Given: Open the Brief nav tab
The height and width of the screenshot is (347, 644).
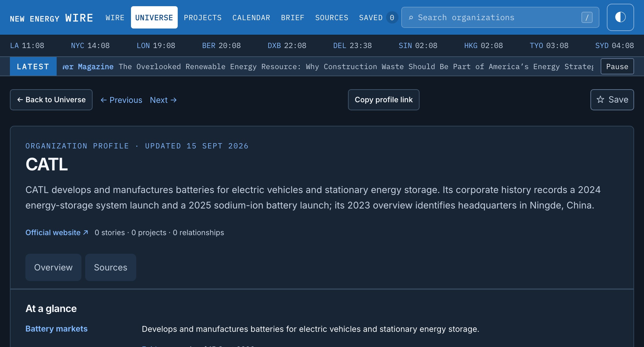Looking at the screenshot, I should 293,18.
